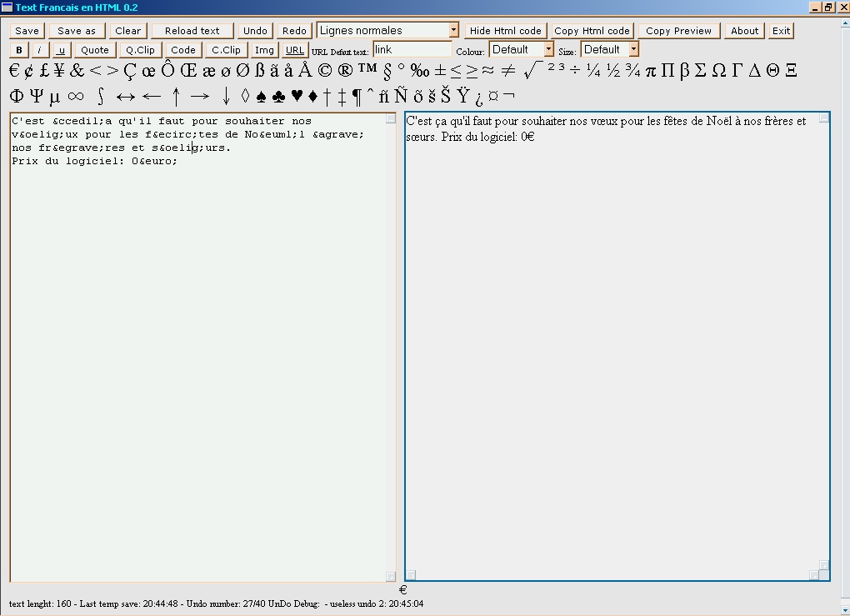
Task: Insert the infinity symbol
Action: pyautogui.click(x=76, y=97)
